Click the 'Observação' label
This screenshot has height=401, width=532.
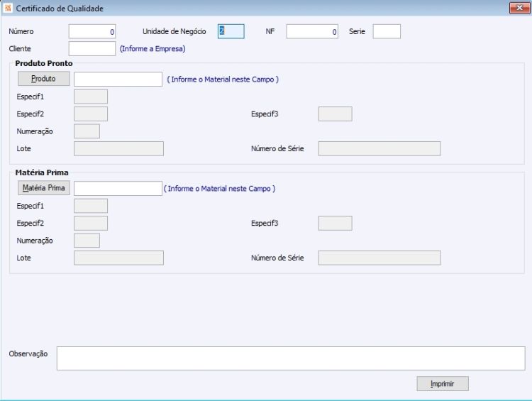pyautogui.click(x=28, y=354)
